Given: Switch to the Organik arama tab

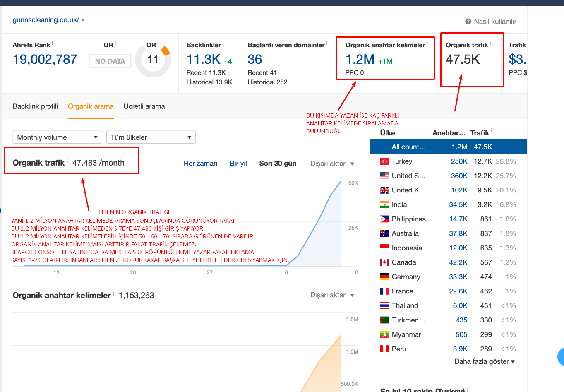Looking at the screenshot, I should tap(91, 106).
